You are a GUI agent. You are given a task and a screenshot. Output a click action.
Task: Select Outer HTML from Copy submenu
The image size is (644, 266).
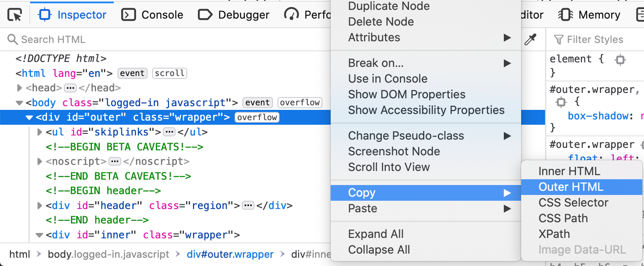click(x=571, y=187)
